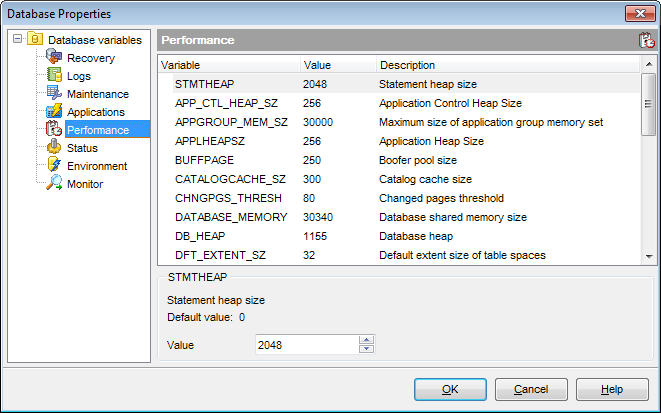Click the Applications icon in sidebar
The image size is (661, 413).
point(55,112)
